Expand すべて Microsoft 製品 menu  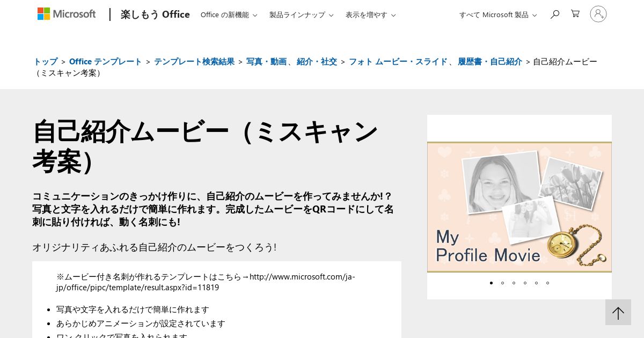coord(497,15)
